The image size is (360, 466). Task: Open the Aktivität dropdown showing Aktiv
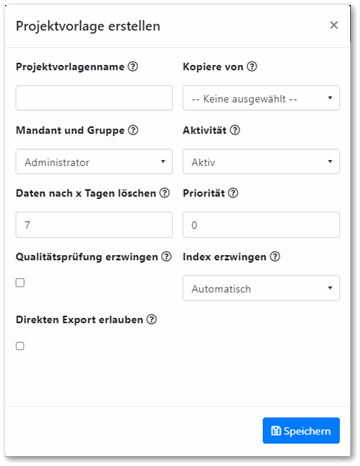tap(261, 162)
